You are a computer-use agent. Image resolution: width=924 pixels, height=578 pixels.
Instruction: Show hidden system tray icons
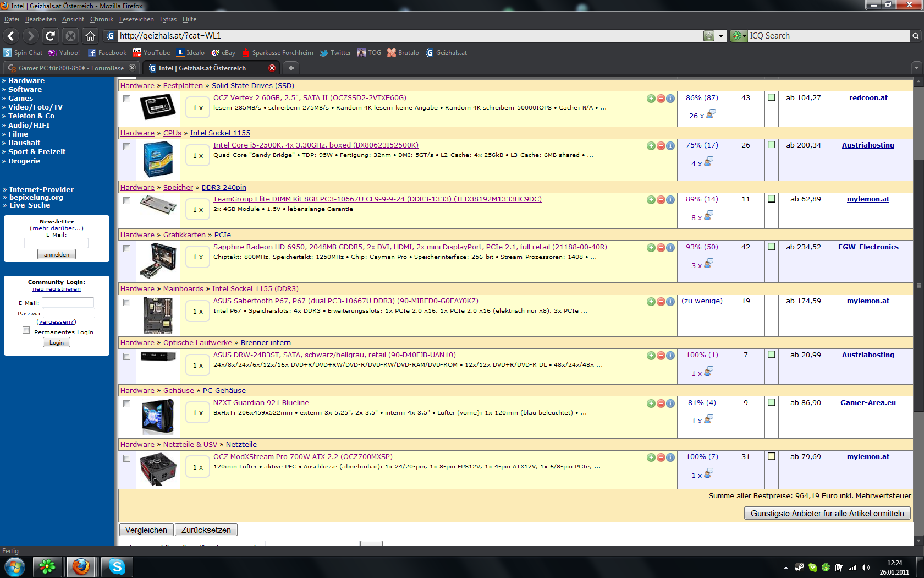pos(786,568)
